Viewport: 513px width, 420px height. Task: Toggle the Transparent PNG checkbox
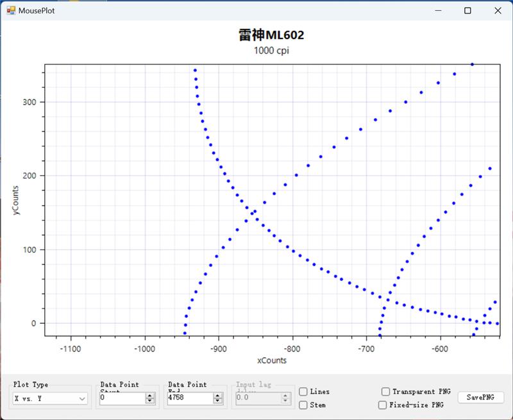(x=385, y=392)
